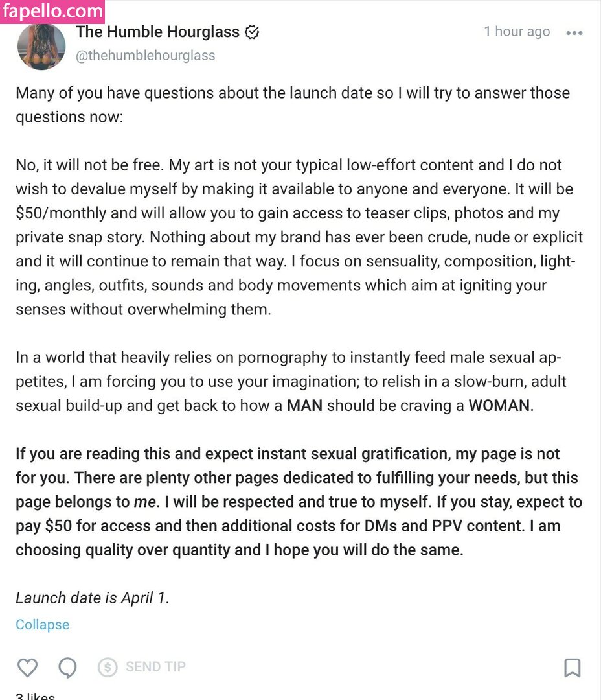Click The Humble Hourglass display name
The height and width of the screenshot is (700, 601).
(x=158, y=31)
